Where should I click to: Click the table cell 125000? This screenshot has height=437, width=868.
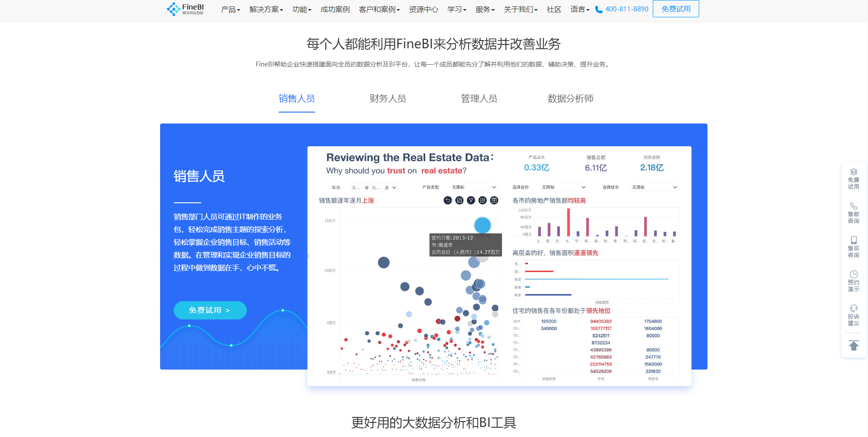point(549,321)
